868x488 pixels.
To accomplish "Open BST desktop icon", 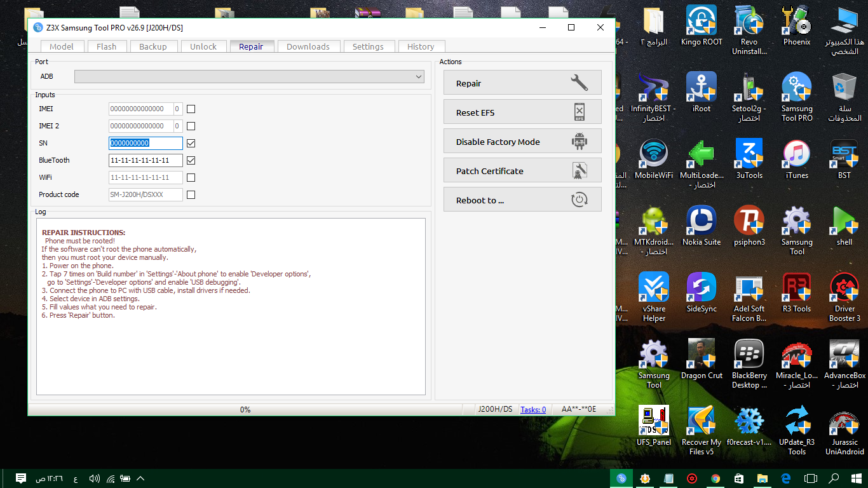I will tap(844, 159).
